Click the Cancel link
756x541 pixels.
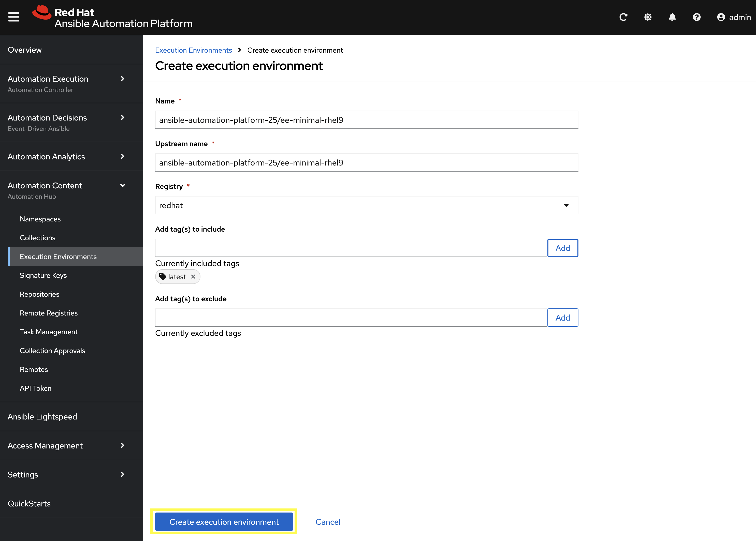pyautogui.click(x=328, y=522)
